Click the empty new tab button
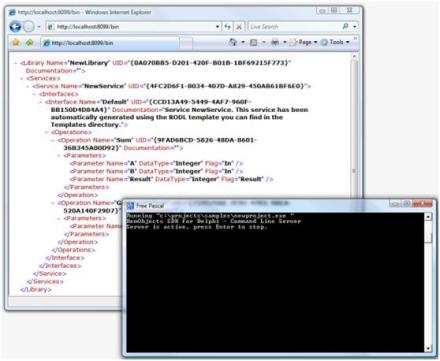Screen dimensions: 440x361 click(186, 43)
